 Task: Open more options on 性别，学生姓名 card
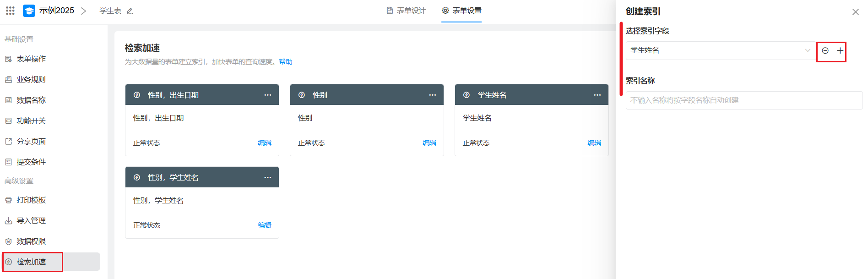coord(268,177)
